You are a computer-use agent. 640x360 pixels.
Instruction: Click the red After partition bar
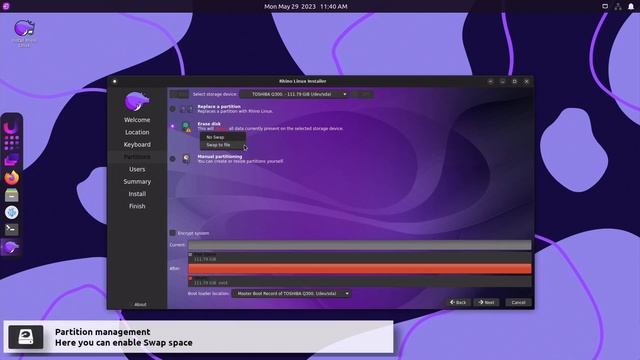point(360,269)
